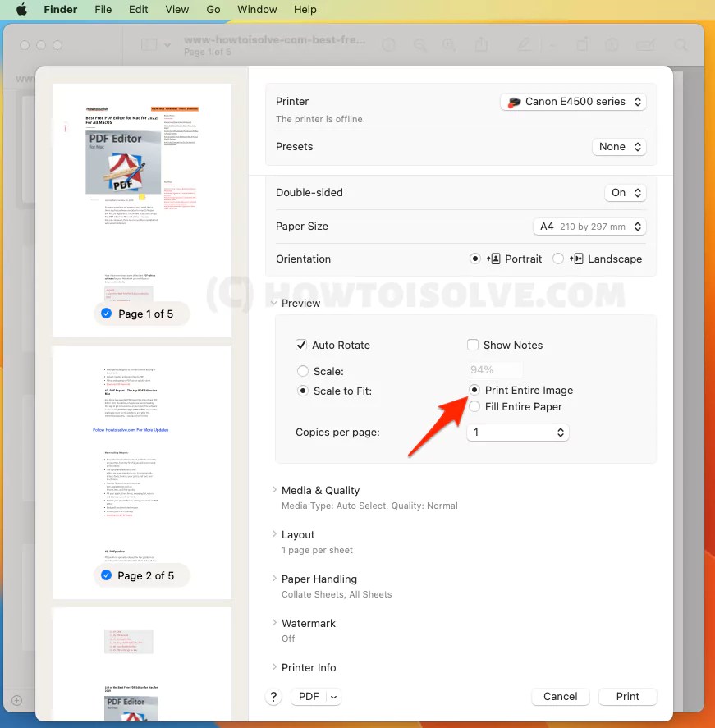Uncheck the Auto Rotate checkbox
Viewport: 715px width, 728px height.
coord(301,345)
